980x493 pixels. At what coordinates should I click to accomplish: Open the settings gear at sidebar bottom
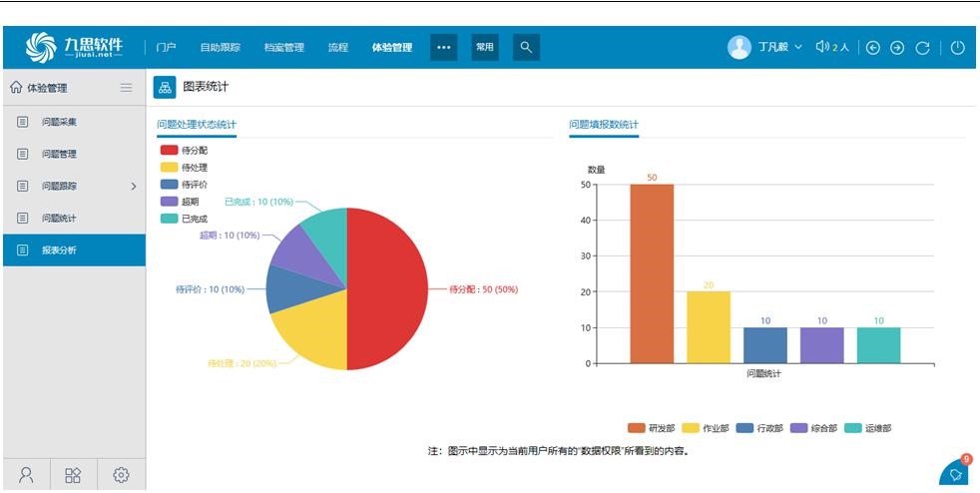(x=122, y=475)
